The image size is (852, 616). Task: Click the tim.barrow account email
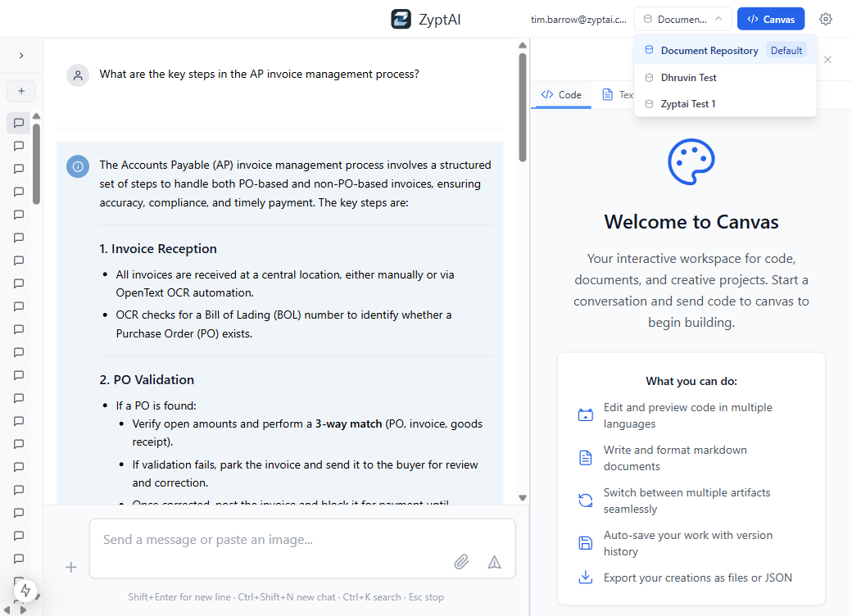[578, 20]
